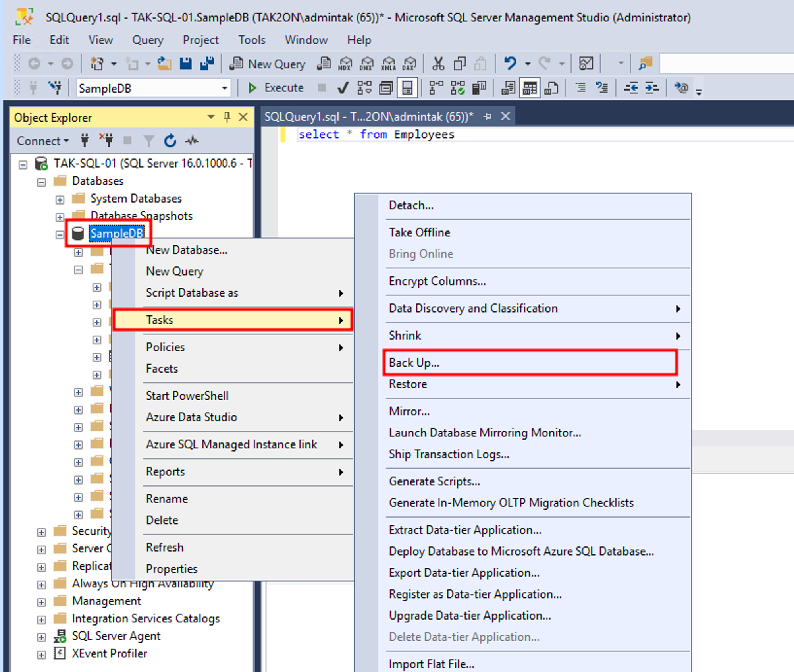Screen dimensions: 794x672
Task: Toggle pin on Object Explorer panel
Action: tap(227, 117)
